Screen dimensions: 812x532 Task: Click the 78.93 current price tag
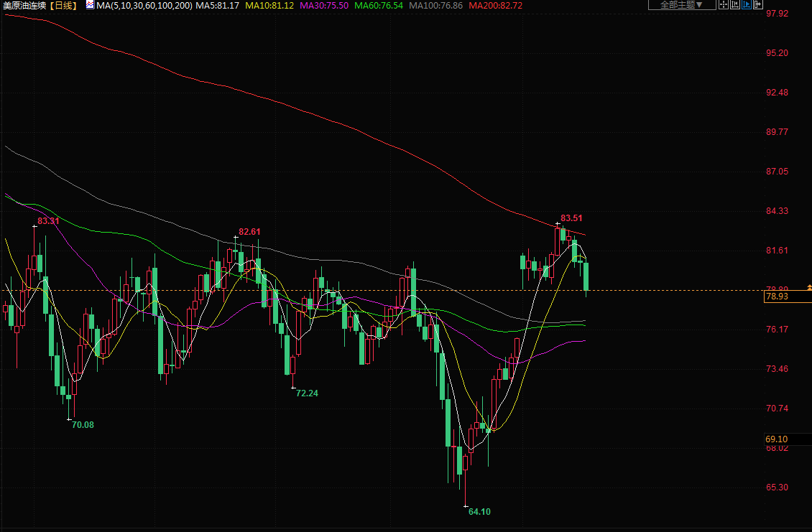tap(778, 296)
